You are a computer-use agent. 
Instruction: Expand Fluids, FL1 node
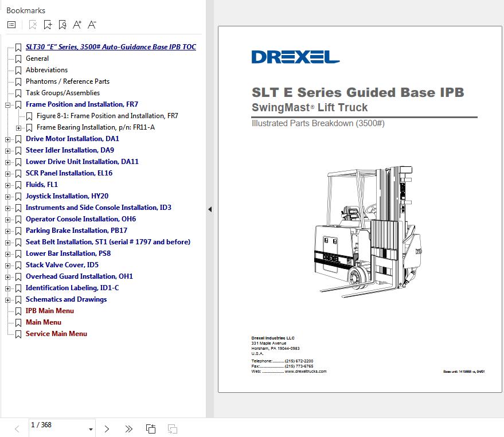click(x=7, y=185)
